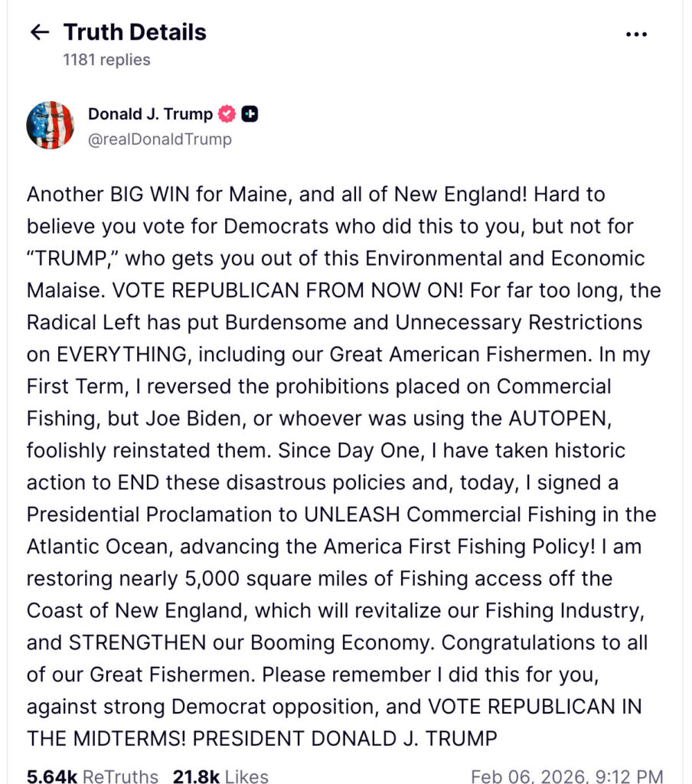The image size is (692, 784).
Task: Click the @realDonaldTrump handle
Action: (160, 139)
